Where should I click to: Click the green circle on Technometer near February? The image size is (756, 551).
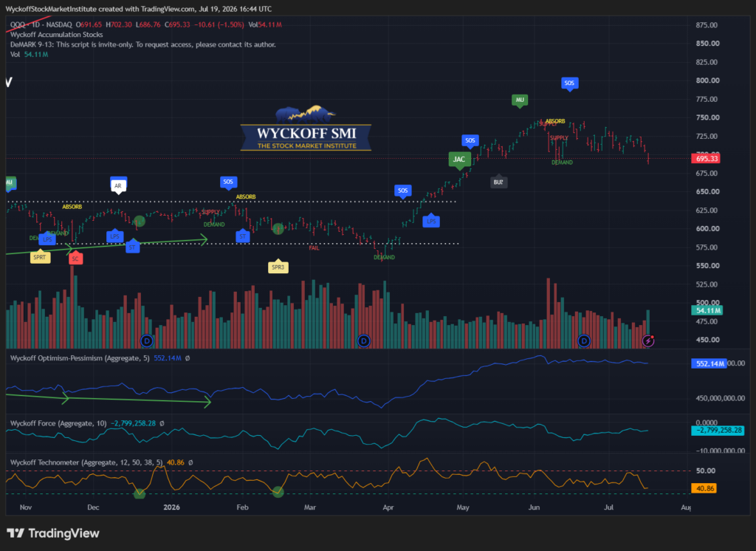278,492
